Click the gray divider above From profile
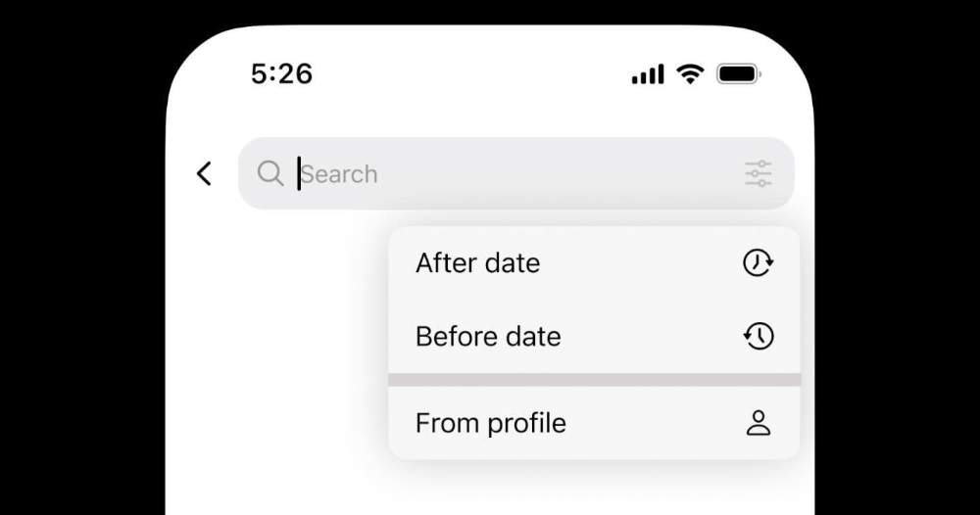Viewport: 980px width, 515px height. [x=594, y=380]
